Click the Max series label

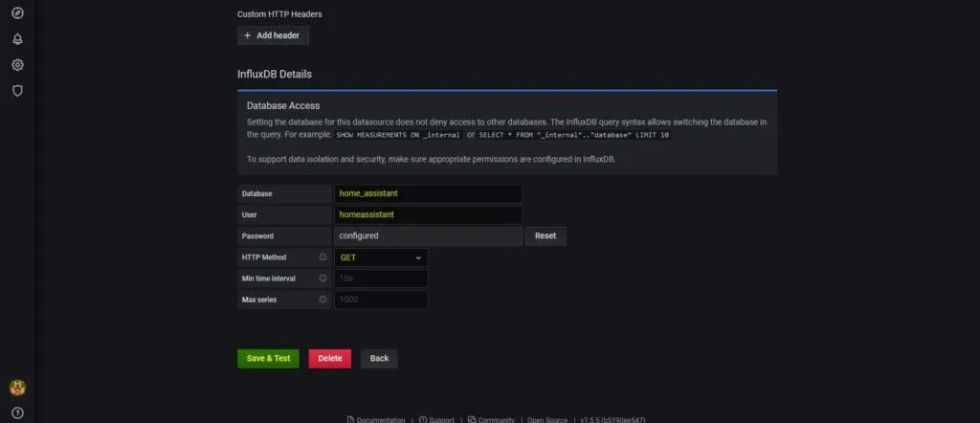tap(259, 300)
